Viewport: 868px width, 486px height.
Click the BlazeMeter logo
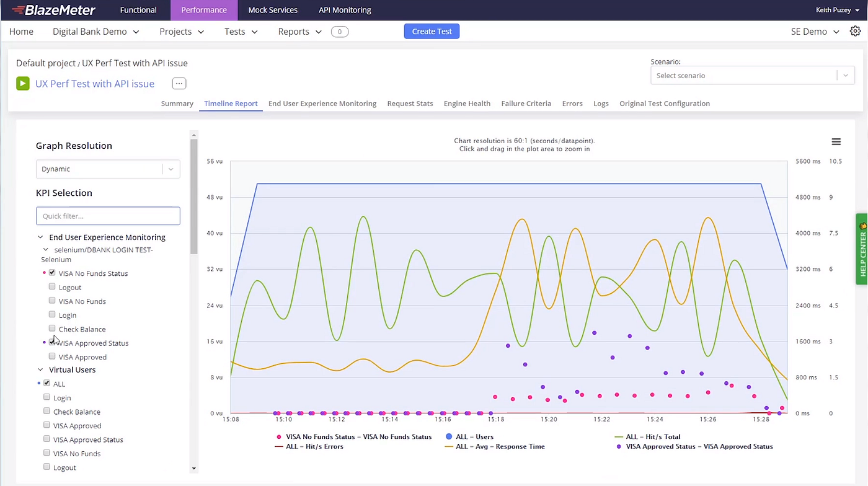pyautogui.click(x=53, y=9)
